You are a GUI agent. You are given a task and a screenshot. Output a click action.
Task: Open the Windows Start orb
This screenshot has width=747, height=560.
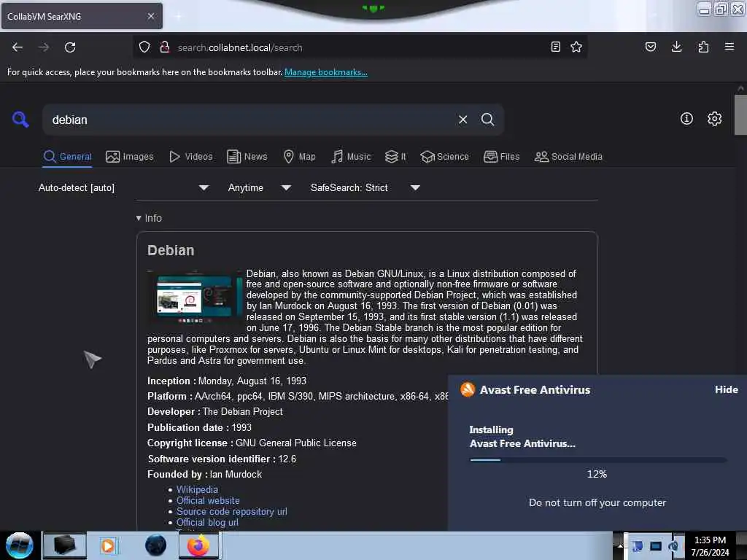click(19, 545)
